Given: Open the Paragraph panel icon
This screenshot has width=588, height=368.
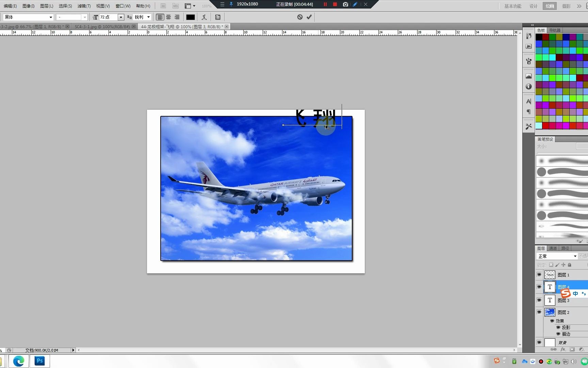Looking at the screenshot, I should [x=528, y=112].
